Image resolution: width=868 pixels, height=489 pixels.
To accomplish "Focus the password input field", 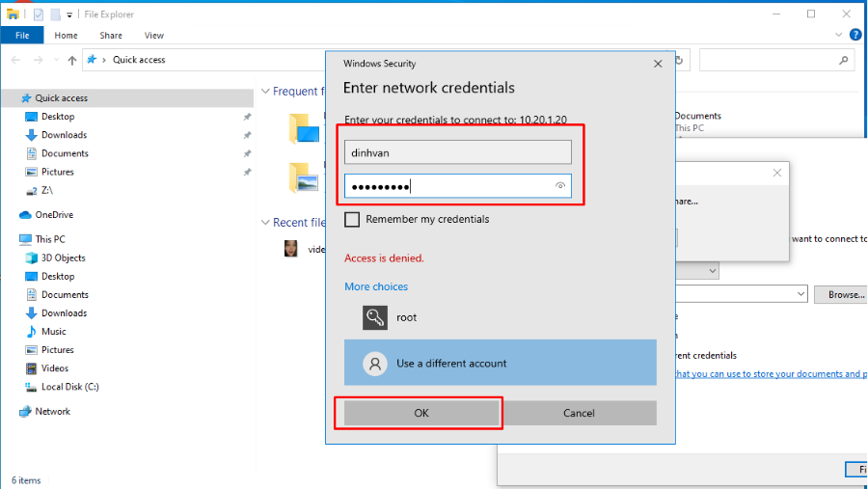I will click(458, 186).
